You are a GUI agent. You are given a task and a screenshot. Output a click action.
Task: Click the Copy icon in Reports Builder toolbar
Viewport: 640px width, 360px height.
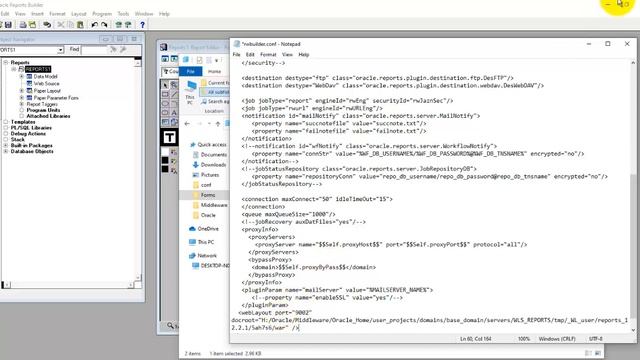click(x=71, y=25)
